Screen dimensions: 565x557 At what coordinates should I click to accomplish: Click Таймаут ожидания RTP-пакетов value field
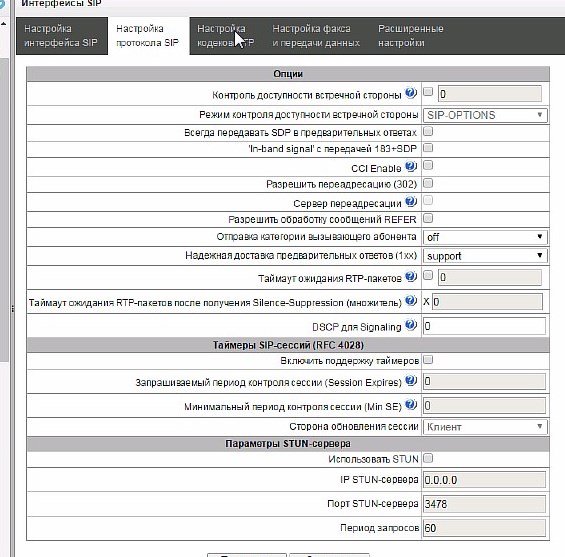(x=490, y=277)
